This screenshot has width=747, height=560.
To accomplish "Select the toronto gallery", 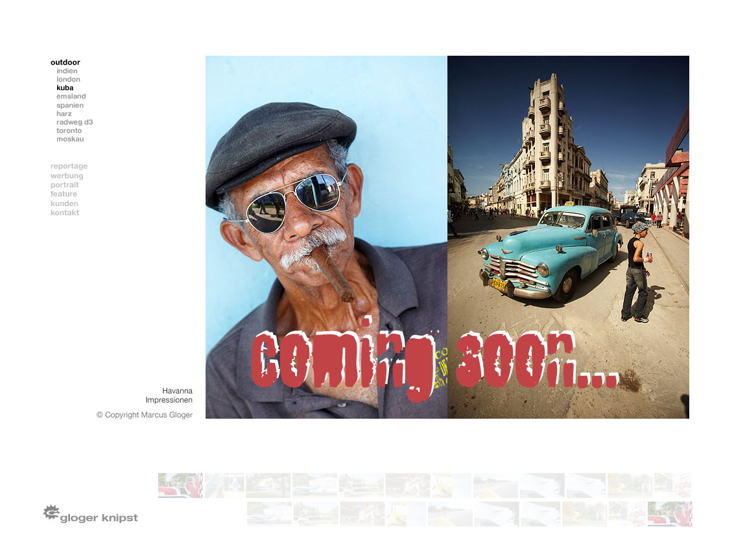I will click(x=69, y=130).
